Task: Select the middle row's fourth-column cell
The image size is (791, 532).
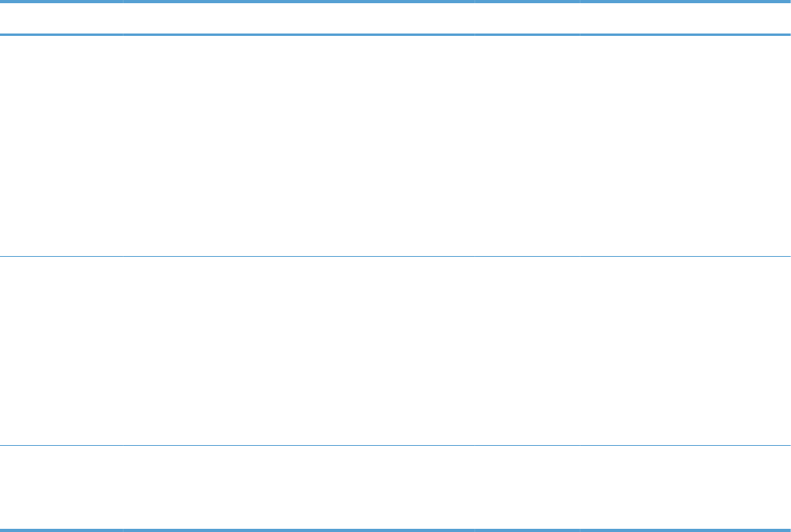Action: pos(684,351)
